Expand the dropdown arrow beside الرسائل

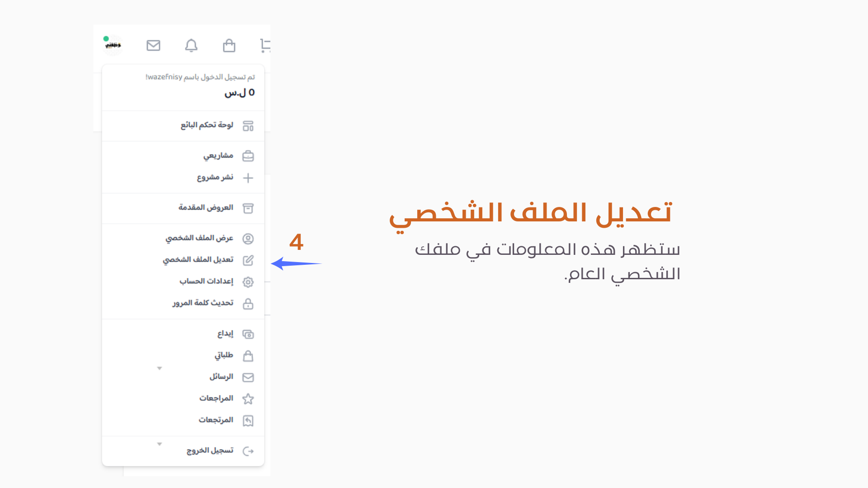(x=160, y=369)
